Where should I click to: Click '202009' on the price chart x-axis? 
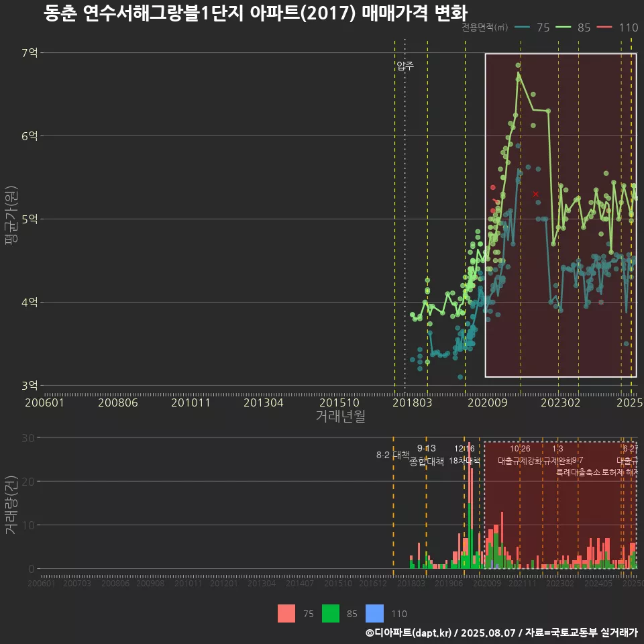click(x=488, y=402)
